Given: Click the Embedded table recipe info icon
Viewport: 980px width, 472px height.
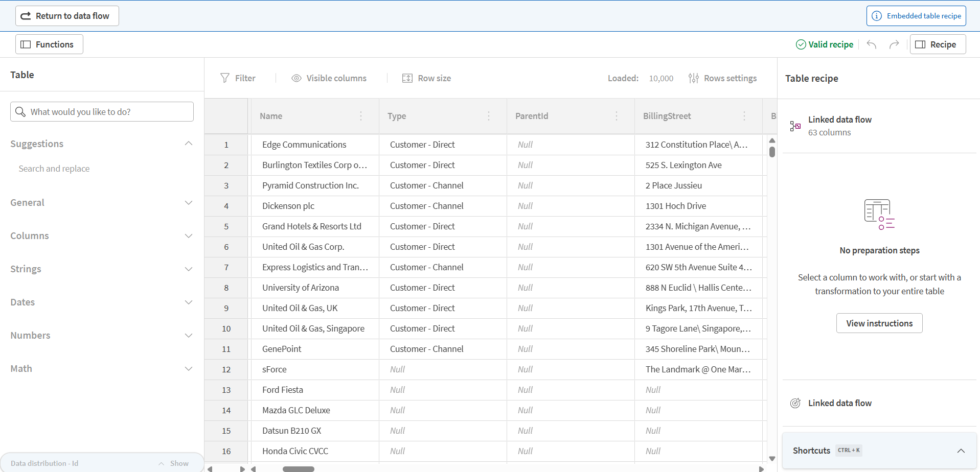Looking at the screenshot, I should click(877, 16).
